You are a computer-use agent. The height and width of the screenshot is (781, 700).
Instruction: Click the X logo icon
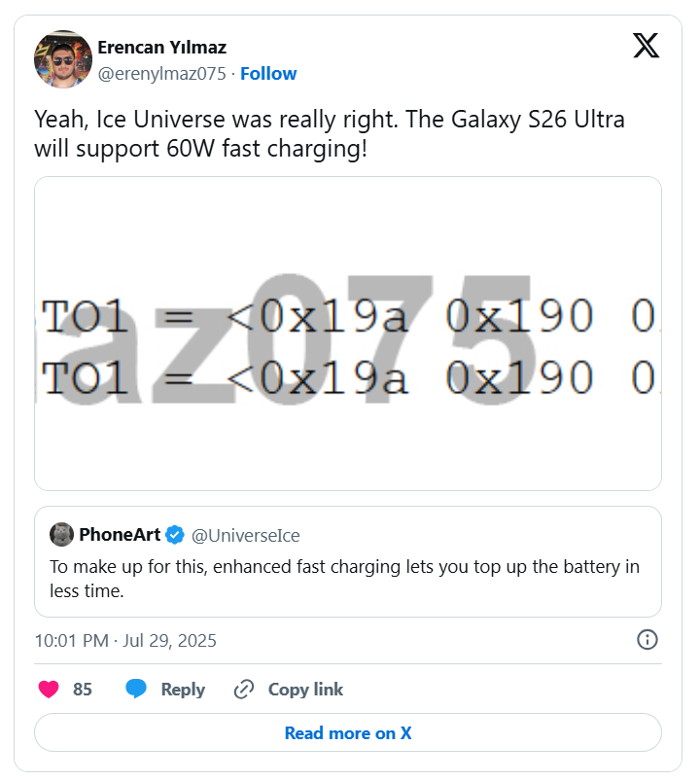pyautogui.click(x=646, y=46)
